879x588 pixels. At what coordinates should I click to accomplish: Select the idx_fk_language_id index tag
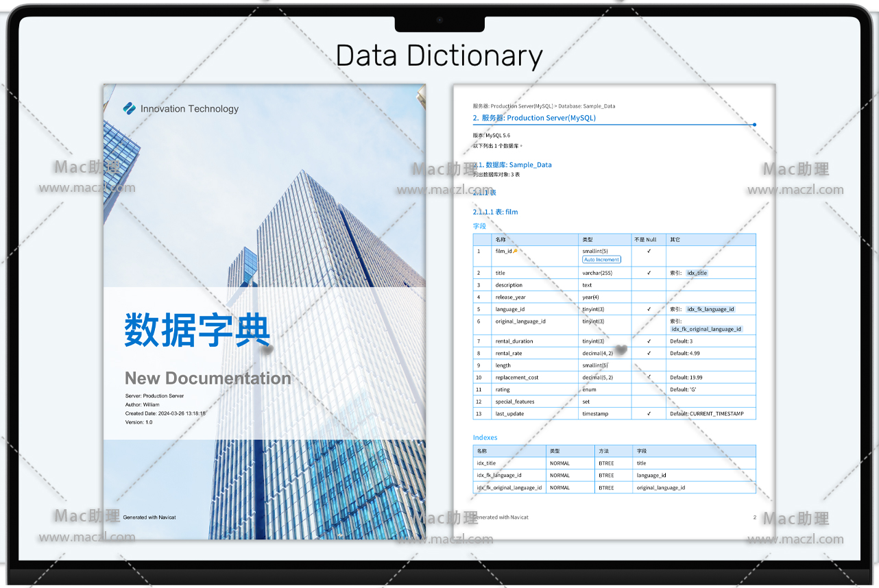click(710, 309)
